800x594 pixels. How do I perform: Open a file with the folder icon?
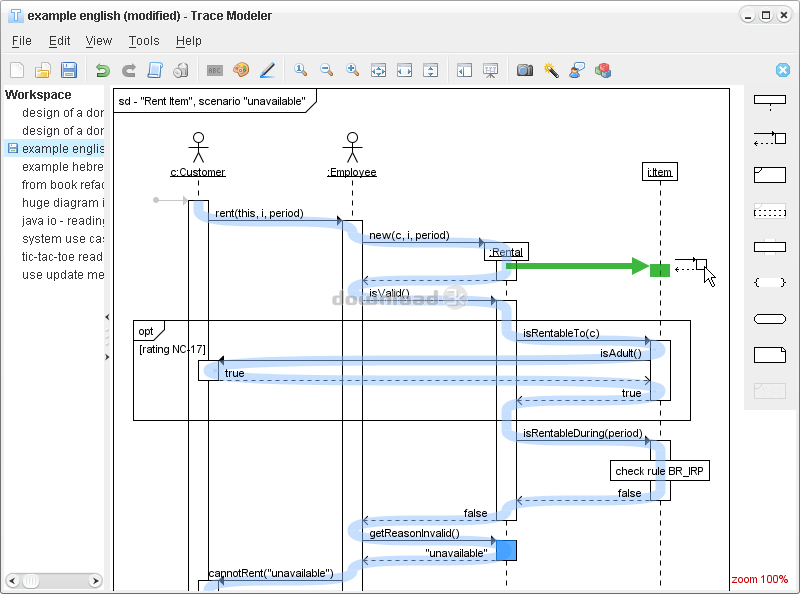pyautogui.click(x=43, y=70)
